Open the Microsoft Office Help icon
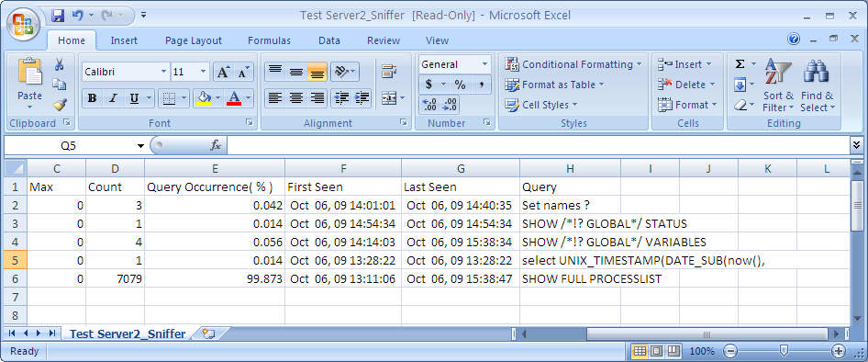 pos(794,39)
